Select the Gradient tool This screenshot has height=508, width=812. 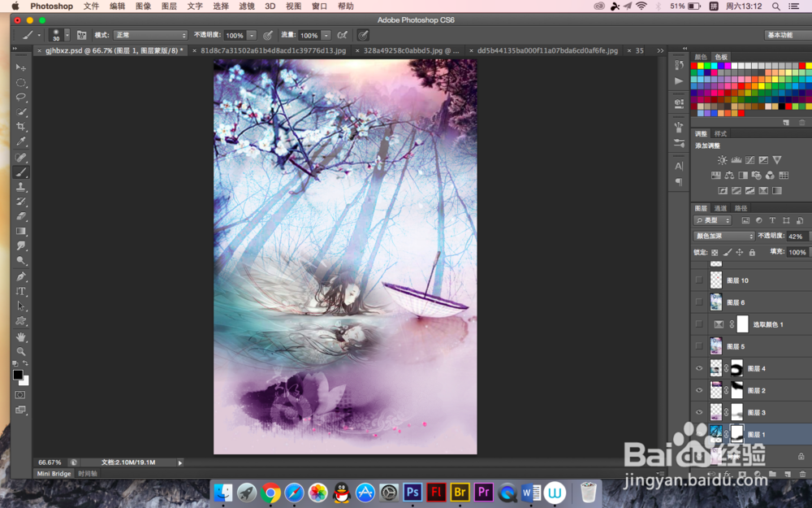click(x=21, y=231)
